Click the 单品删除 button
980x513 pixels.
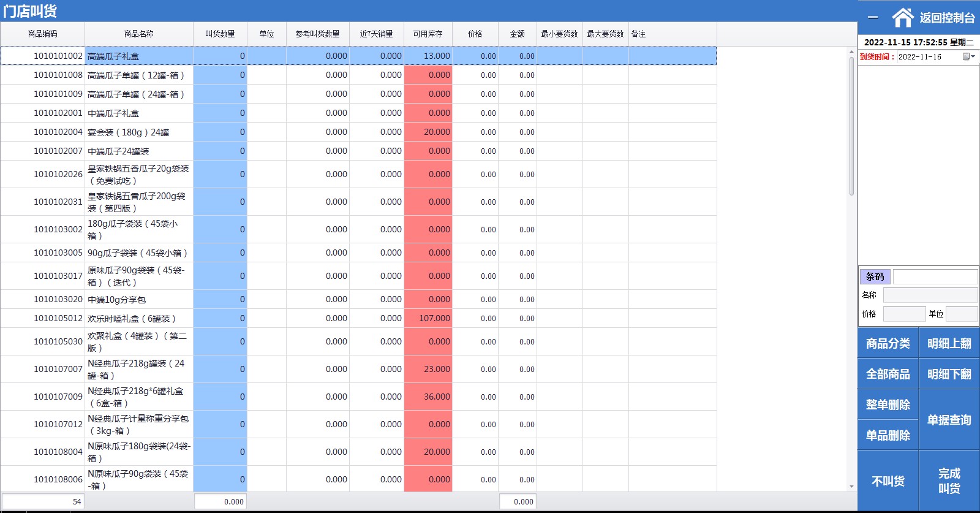click(x=888, y=435)
